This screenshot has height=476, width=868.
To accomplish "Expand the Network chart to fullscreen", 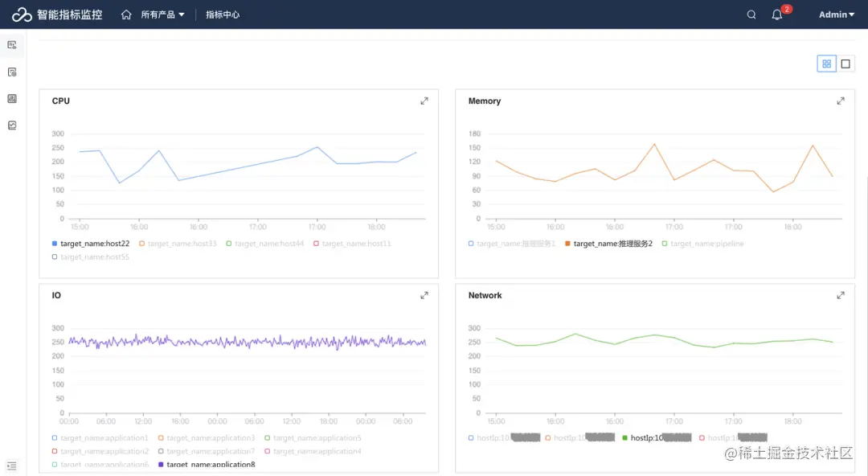I will 841,295.
